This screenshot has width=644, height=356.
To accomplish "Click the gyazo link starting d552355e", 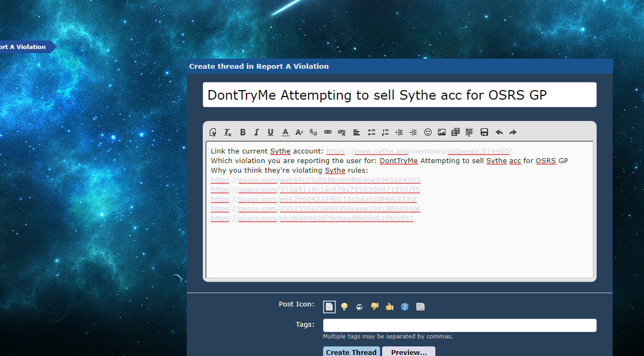I will point(315,209).
